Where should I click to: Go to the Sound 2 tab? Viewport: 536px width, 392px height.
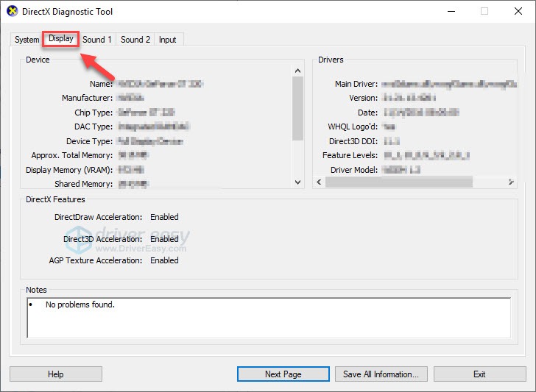click(135, 40)
